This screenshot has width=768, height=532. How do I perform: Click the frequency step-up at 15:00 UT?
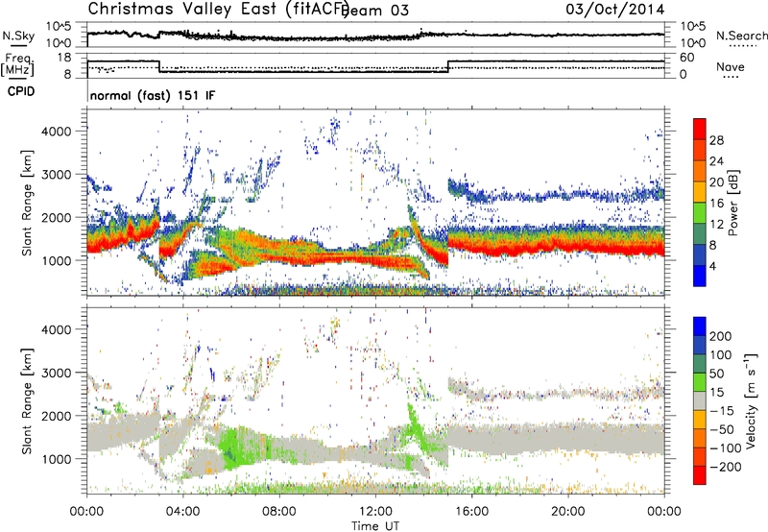(x=448, y=66)
